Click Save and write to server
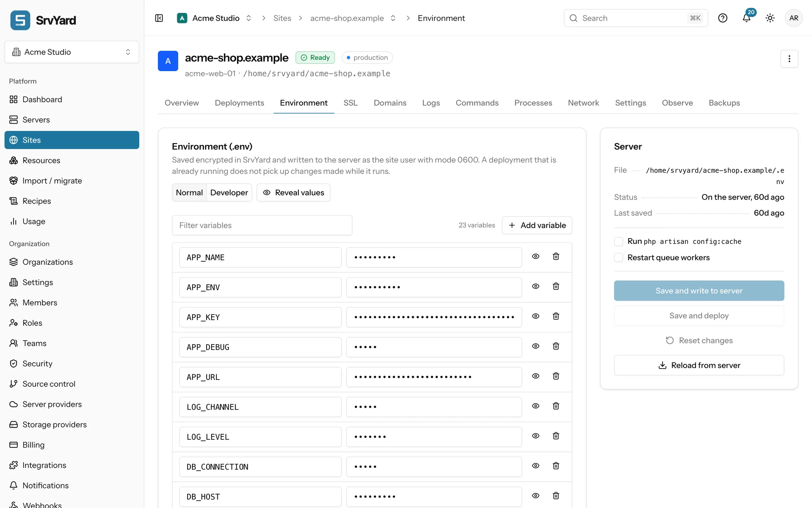The image size is (812, 508). 699,291
